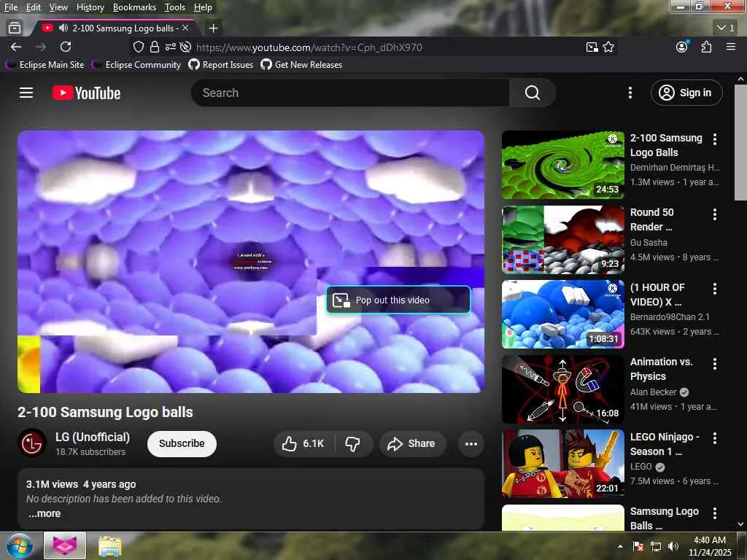This screenshot has height=560, width=747.
Task: Open the LEGO Ninjago Season 1 thumbnail
Action: pos(562,464)
